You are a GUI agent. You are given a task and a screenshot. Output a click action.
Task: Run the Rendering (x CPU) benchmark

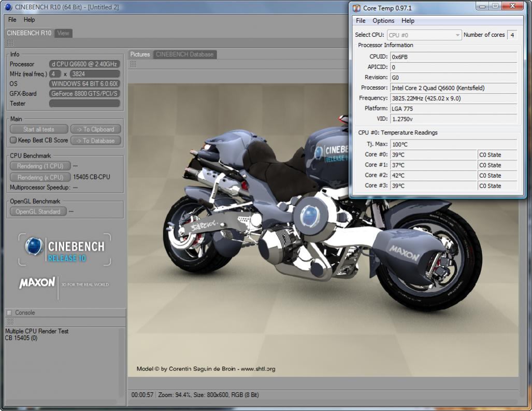click(40, 177)
